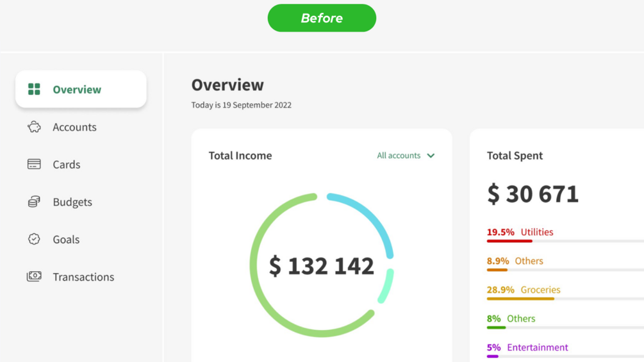Click the Groceries spending category
Screen dimensions: 644x362
pos(540,290)
